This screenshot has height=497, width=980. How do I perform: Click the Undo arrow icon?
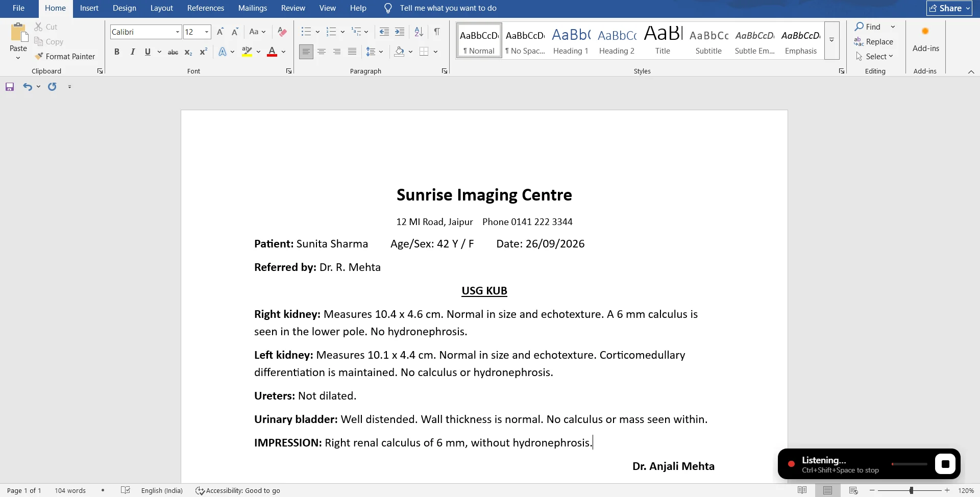click(27, 87)
